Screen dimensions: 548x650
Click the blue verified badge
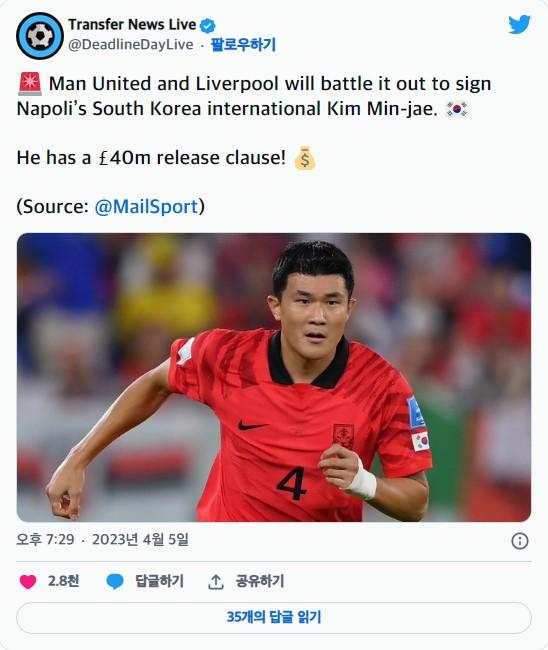[x=208, y=26]
